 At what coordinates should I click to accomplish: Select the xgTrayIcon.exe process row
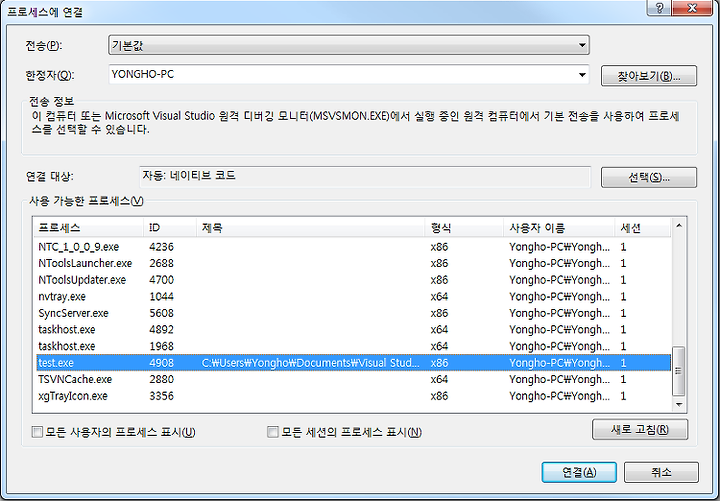[x=352, y=396]
